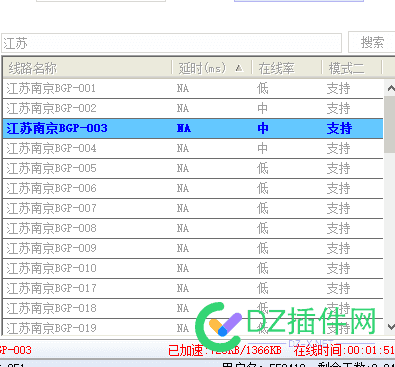This screenshot has width=395, height=367.
Task: Click the sort arrow in the 延时 header
Action: [239, 68]
